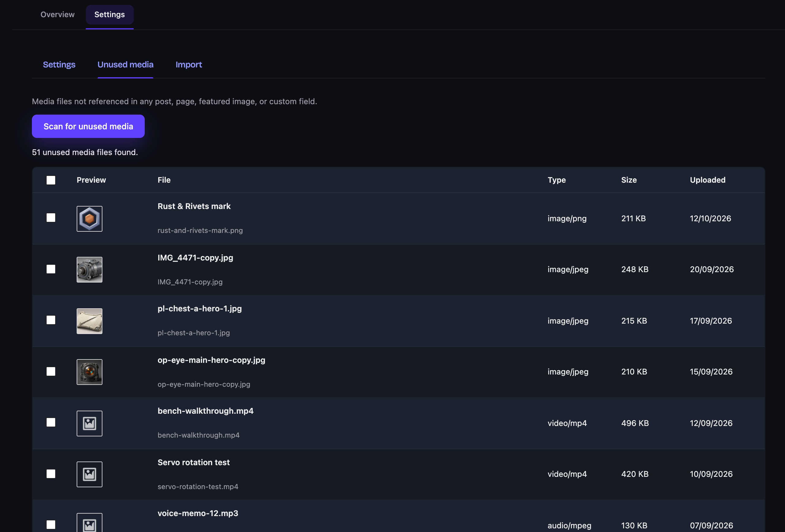Click the IMG_4471-copy.jpg motor preview image
Screen dimensions: 785x532
90,270
